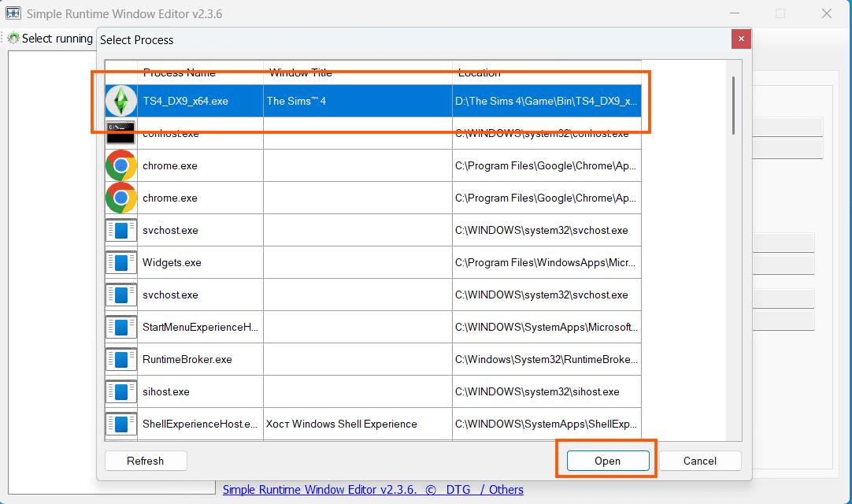
Task: Select the conhost.exe process row
Action: (x=373, y=133)
